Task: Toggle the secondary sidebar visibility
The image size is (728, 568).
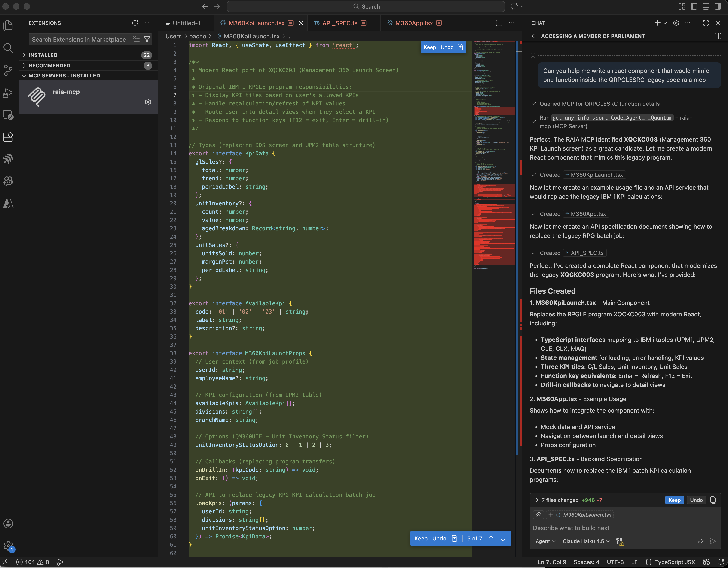Action: [718, 6]
